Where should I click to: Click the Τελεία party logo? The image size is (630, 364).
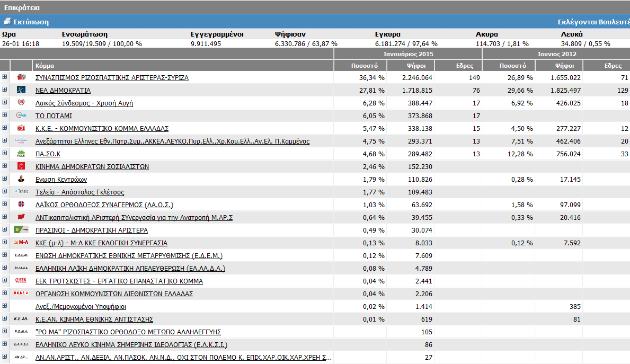click(x=21, y=192)
